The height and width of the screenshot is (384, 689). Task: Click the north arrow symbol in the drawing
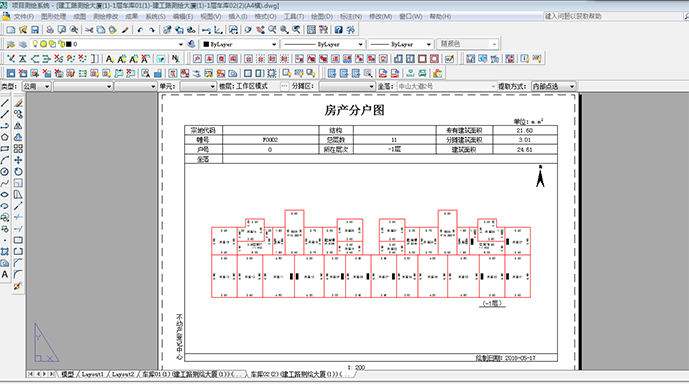(x=540, y=176)
